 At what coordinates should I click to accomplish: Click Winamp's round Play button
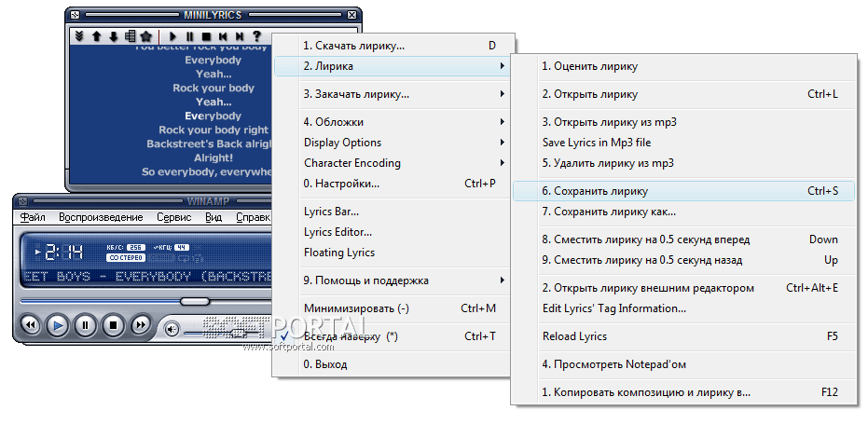[58, 325]
